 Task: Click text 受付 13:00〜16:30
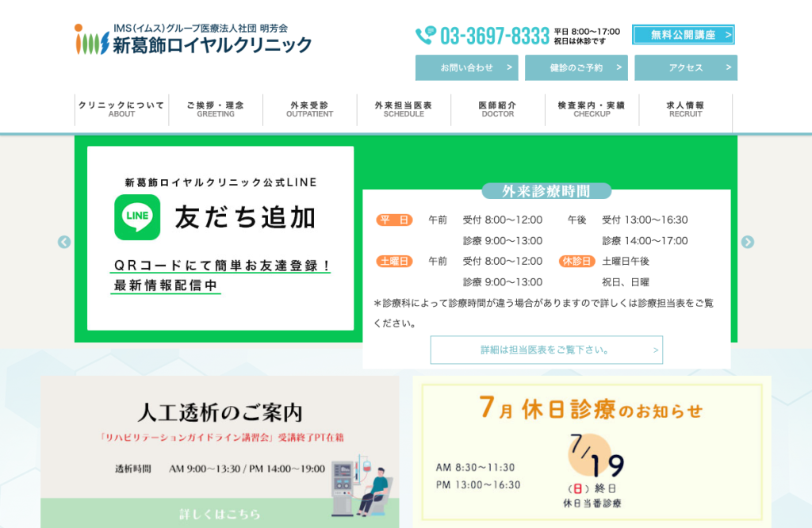(x=645, y=220)
